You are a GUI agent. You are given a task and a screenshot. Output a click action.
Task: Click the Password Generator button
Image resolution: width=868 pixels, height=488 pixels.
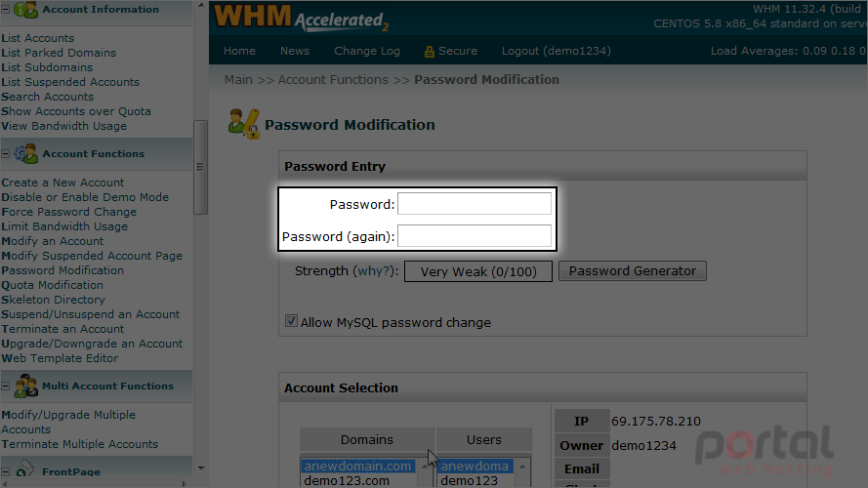click(632, 271)
